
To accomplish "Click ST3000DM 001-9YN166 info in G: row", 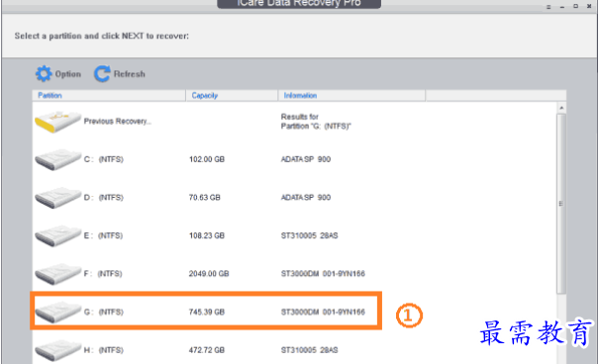I will tap(323, 312).
